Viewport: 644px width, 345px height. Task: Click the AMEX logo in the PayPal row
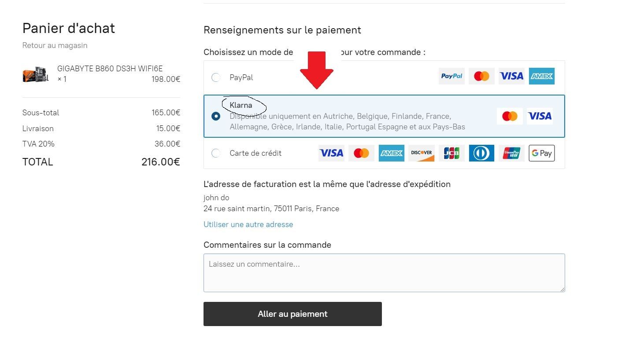click(x=541, y=76)
